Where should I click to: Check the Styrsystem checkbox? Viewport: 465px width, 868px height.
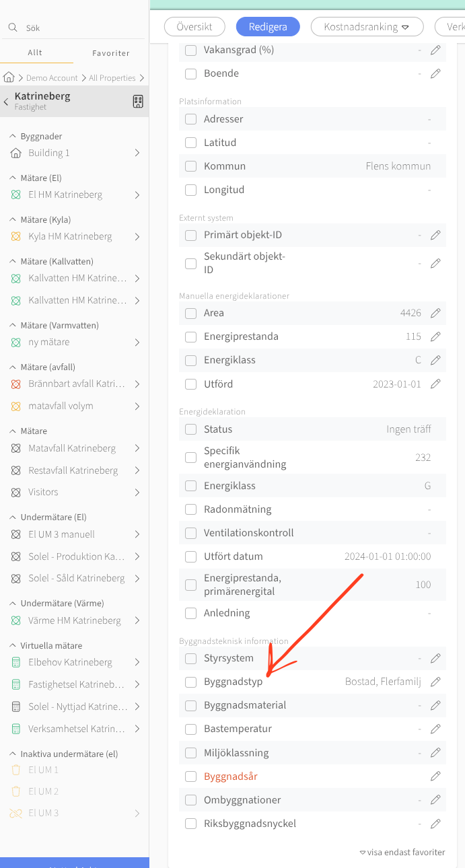point(191,658)
